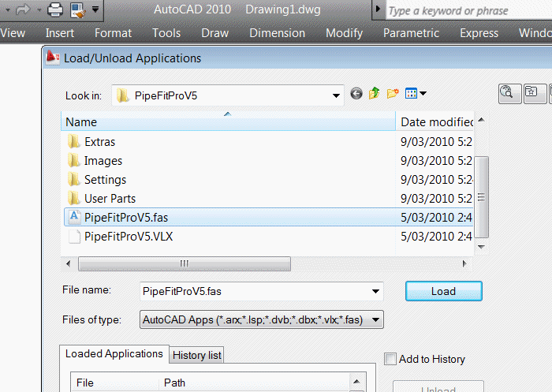Click file list vertical scrollbar down arrow
This screenshot has width=552, height=392.
click(x=481, y=247)
